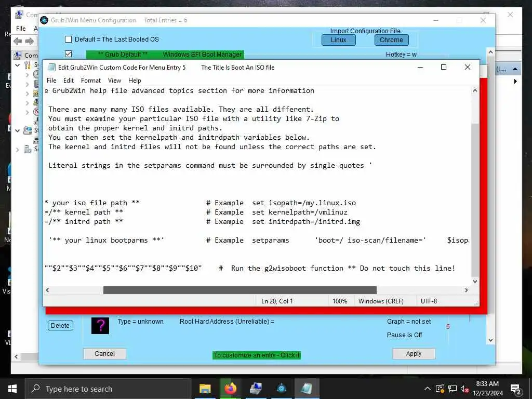Select the Storage node icon in the tree
This screenshot has height=399, width=532.
click(28, 130)
